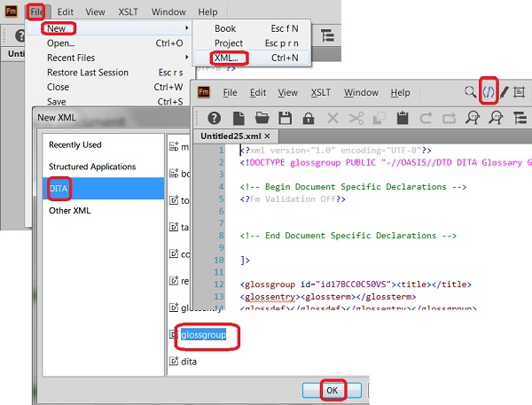Open the View menu in back window
Image resolution: width=532 pixels, height=405 pixels.
coord(95,12)
